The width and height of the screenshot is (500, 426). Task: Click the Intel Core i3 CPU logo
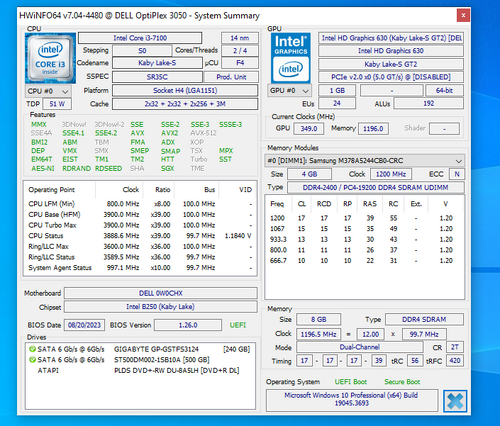[x=50, y=58]
